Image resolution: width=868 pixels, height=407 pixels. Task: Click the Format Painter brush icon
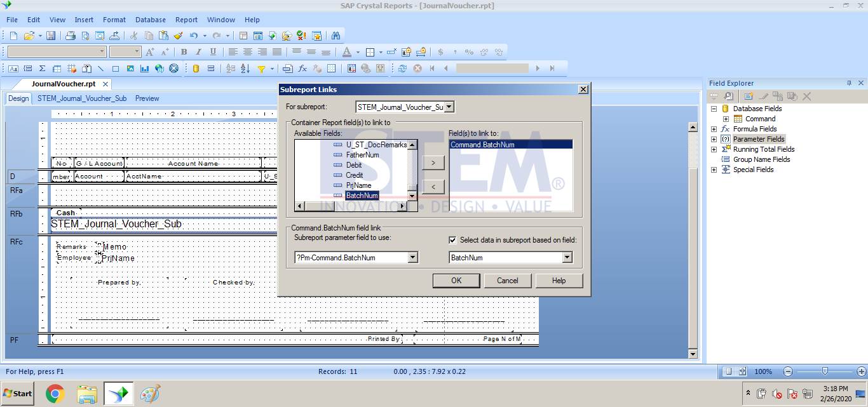point(178,36)
